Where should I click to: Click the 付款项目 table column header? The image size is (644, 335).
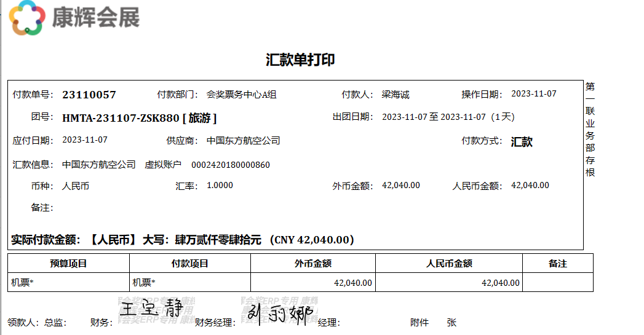coord(189,264)
